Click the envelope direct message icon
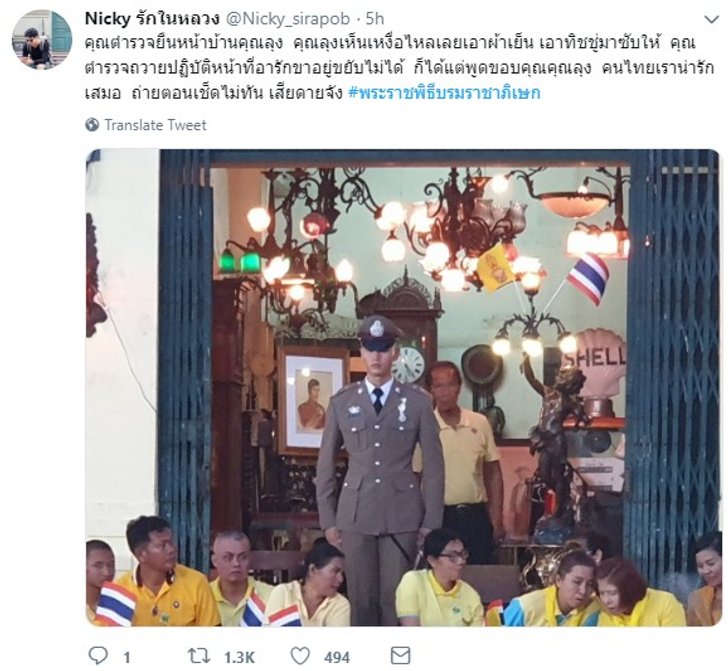The image size is (728, 671). (400, 656)
